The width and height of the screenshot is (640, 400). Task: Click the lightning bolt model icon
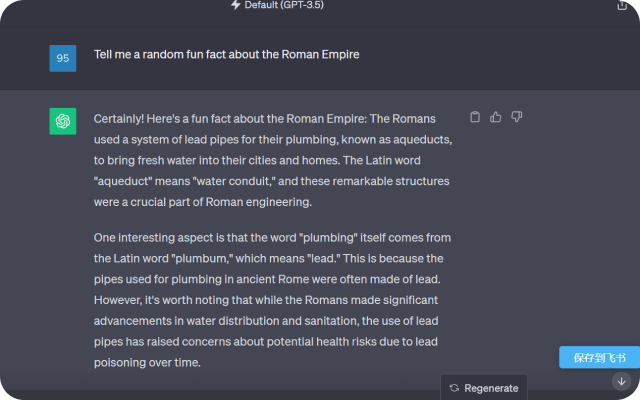point(236,5)
